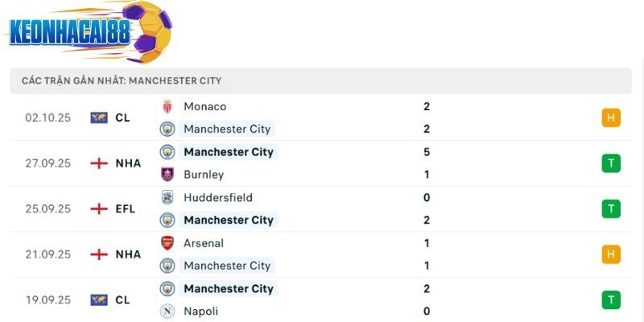Click the Huddersfield club crest icon
The image size is (644, 322).
coord(167,197)
